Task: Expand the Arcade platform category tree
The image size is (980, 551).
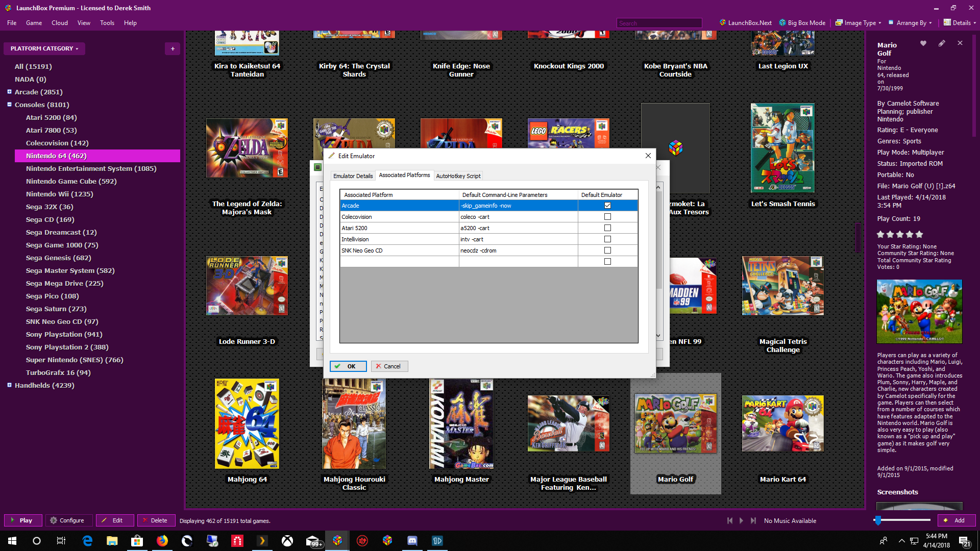Action: [9, 92]
